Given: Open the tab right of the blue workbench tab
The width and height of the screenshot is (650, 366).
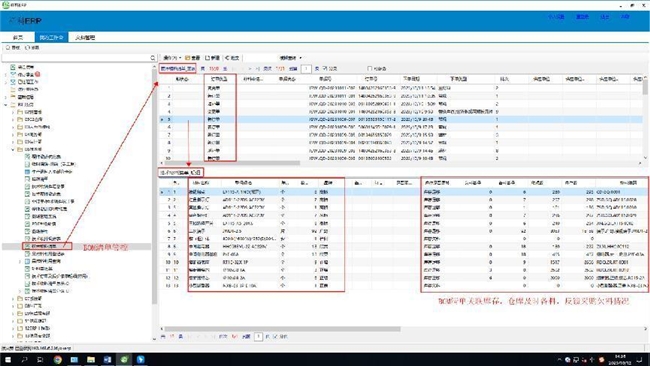Looking at the screenshot, I should pos(85,37).
